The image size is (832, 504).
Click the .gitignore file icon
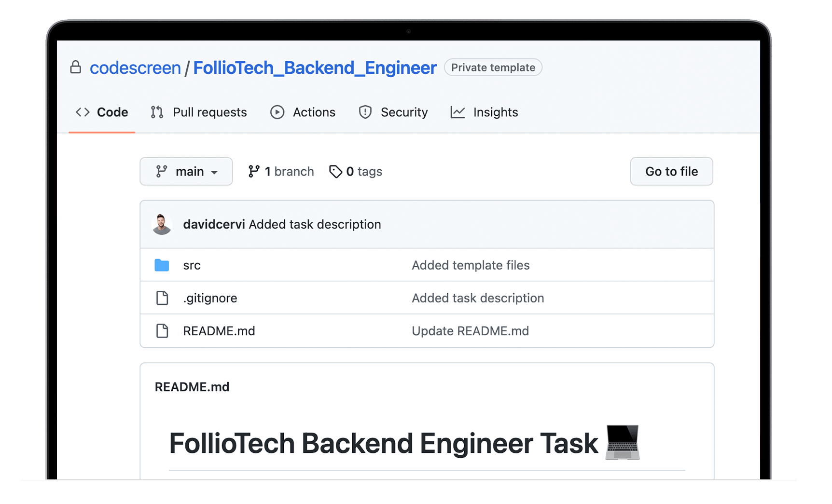click(x=162, y=298)
